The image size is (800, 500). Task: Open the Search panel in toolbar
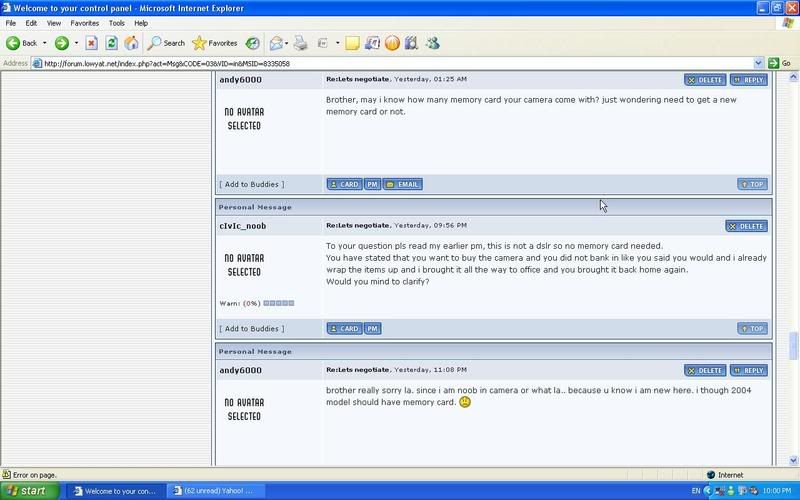166,43
